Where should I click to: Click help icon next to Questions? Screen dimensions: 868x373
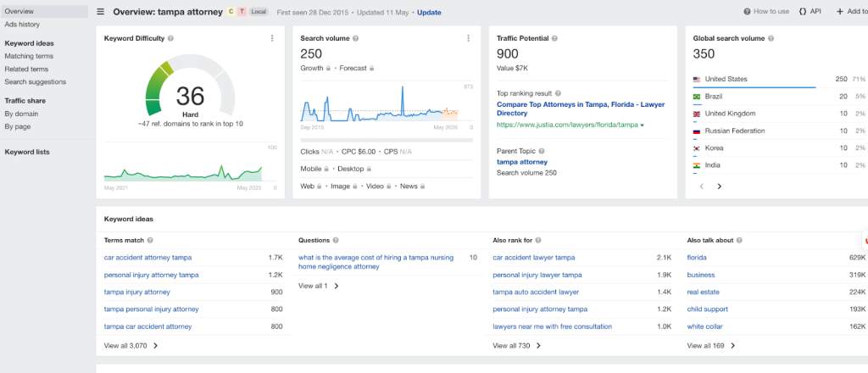(336, 241)
